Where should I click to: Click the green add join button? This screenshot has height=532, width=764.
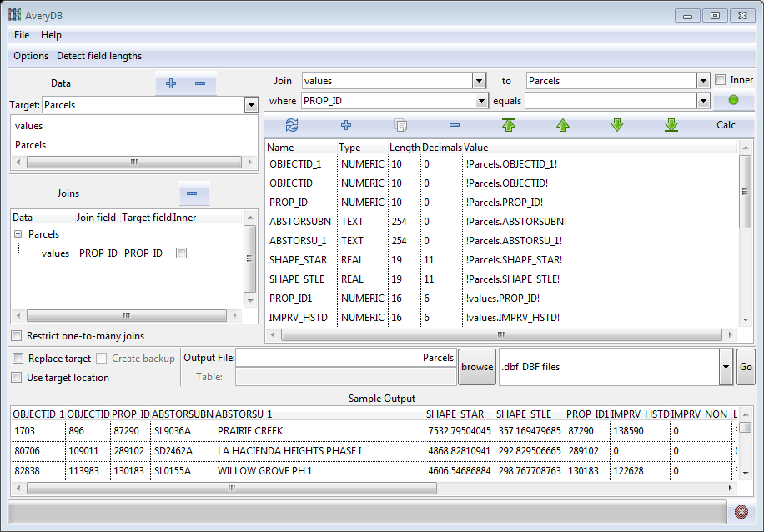tap(733, 100)
